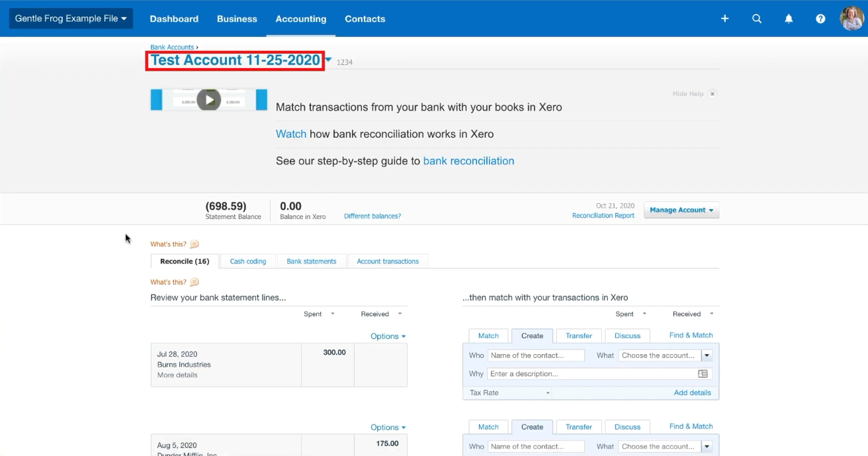The width and height of the screenshot is (868, 456).
Task: Open the Reconciliation Report link
Action: [x=603, y=216]
